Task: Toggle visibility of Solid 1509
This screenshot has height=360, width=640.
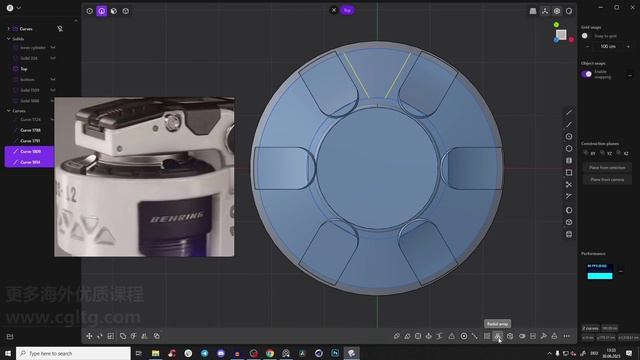Action: click(53, 90)
